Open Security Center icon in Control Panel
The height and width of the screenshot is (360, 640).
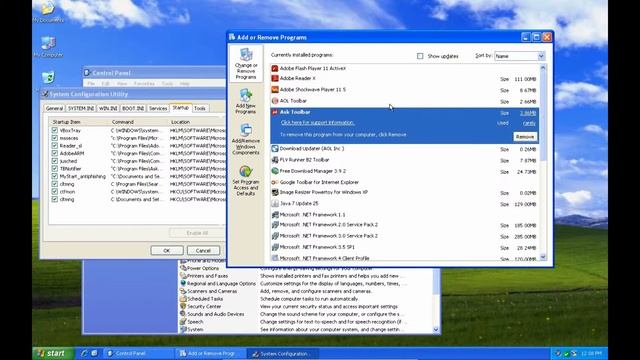[183, 307]
